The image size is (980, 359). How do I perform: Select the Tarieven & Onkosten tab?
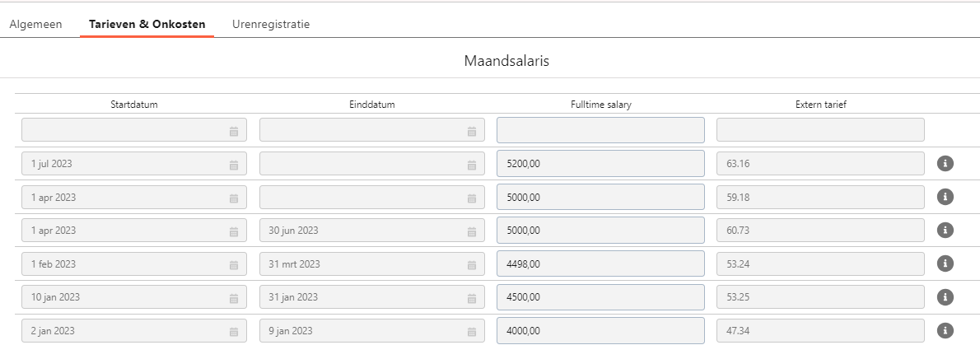[147, 25]
